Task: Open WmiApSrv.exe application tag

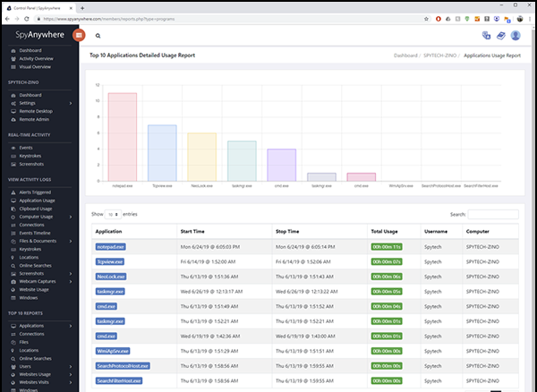Action: tap(113, 351)
